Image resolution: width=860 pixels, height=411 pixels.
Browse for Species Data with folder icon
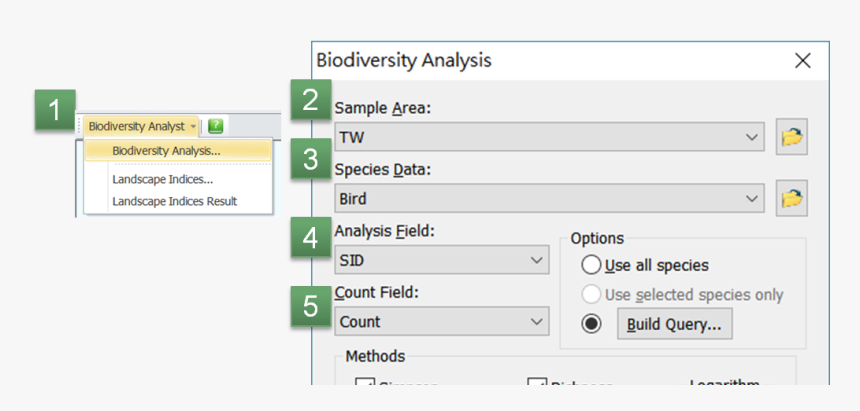click(792, 199)
